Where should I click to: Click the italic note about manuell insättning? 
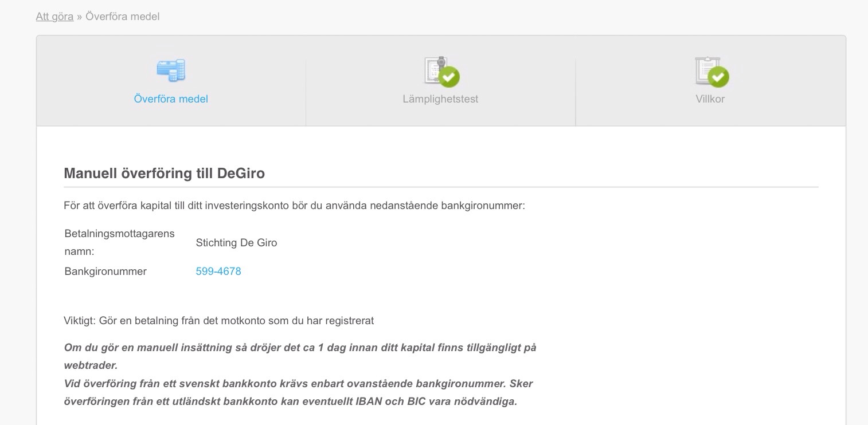300,348
